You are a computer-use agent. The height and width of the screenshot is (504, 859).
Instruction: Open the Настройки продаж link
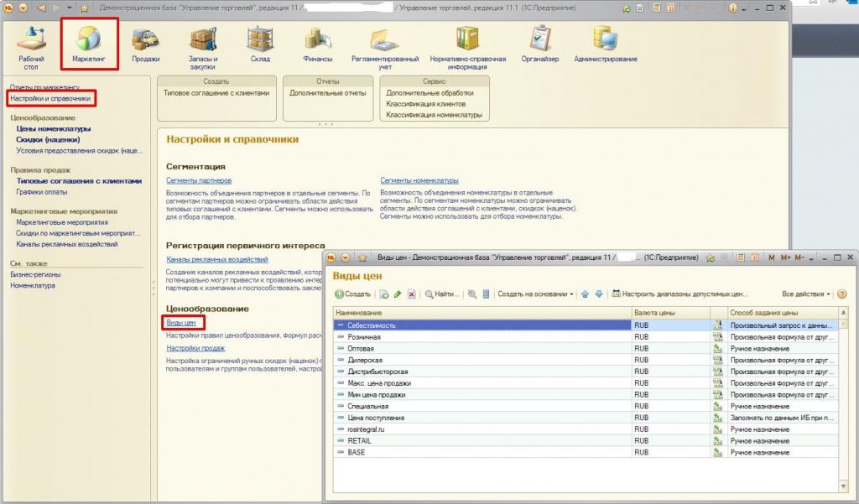click(195, 348)
